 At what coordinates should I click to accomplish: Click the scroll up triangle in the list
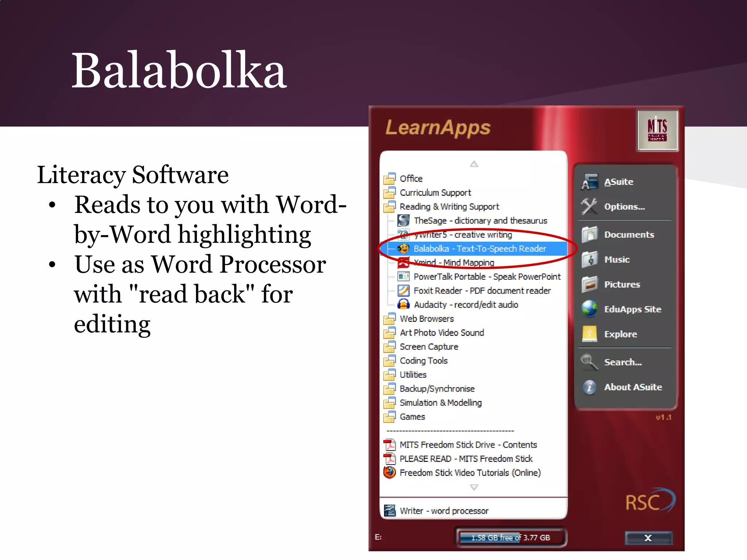474,164
